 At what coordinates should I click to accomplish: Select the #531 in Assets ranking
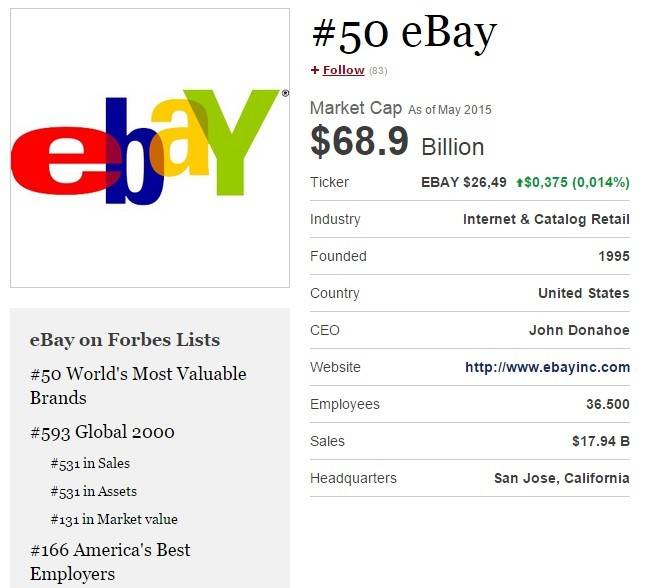pos(94,491)
